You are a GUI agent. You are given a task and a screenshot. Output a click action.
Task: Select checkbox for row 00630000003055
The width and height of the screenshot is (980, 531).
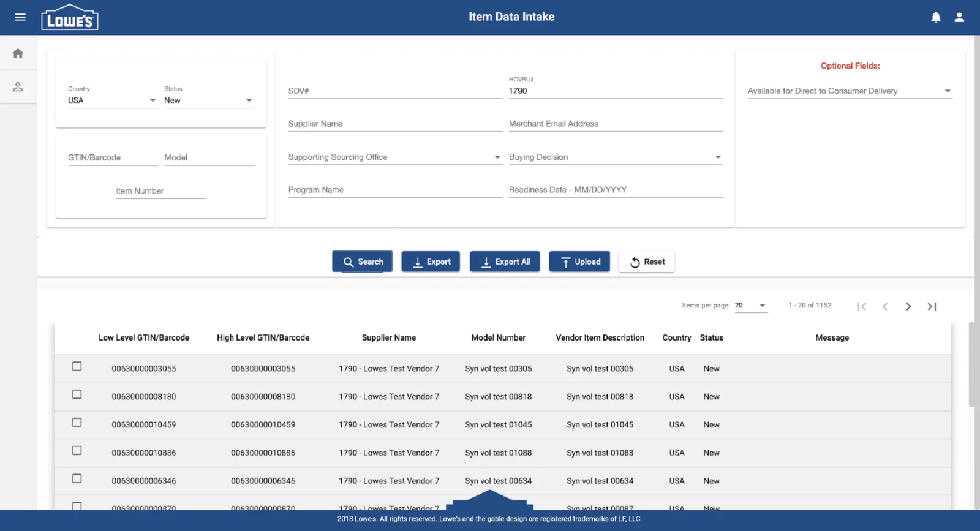click(77, 366)
